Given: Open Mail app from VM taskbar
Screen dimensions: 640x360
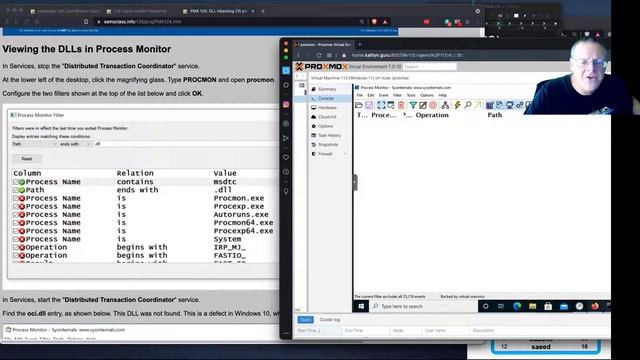Looking at the screenshot, I should point(564,306).
